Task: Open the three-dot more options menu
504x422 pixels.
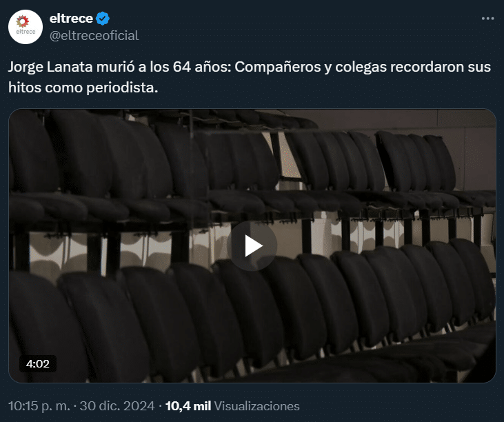Action: click(487, 19)
